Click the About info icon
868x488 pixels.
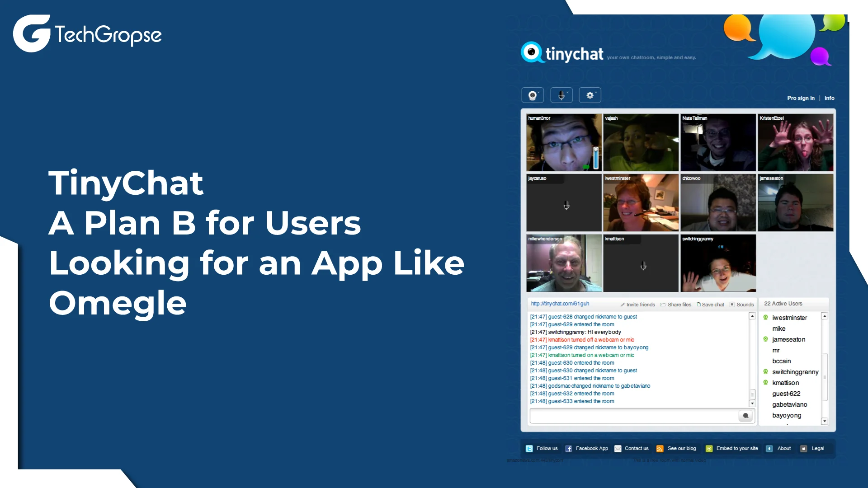coord(769,449)
